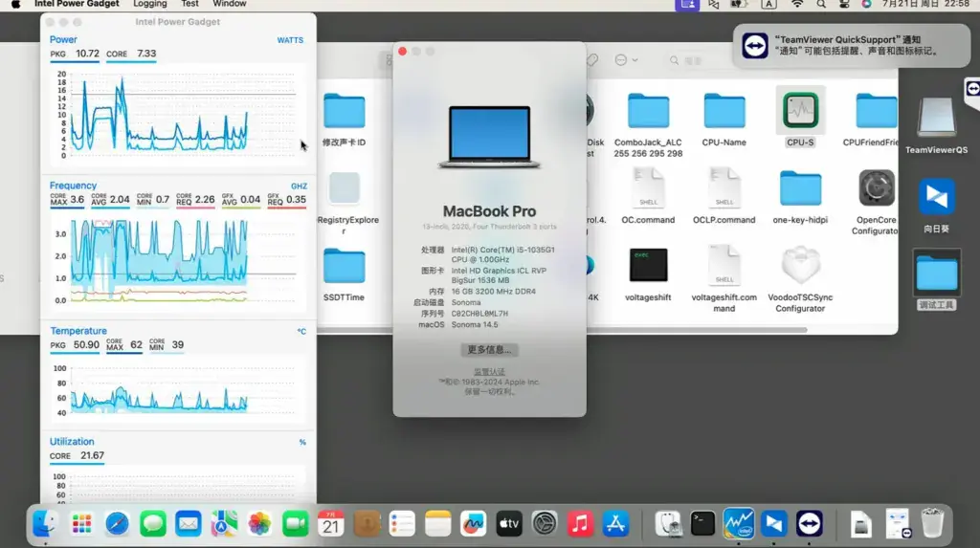This screenshot has height=548, width=980.
Task: Open TeamViewer from the Dock
Action: (x=810, y=524)
